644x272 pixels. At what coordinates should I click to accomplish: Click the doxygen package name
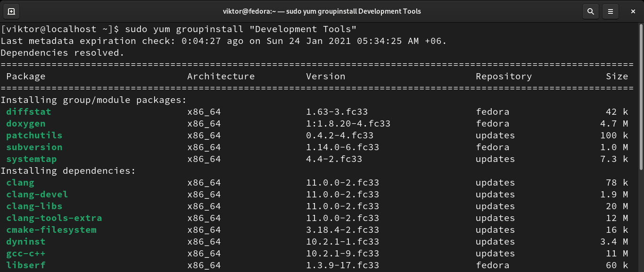(x=25, y=124)
